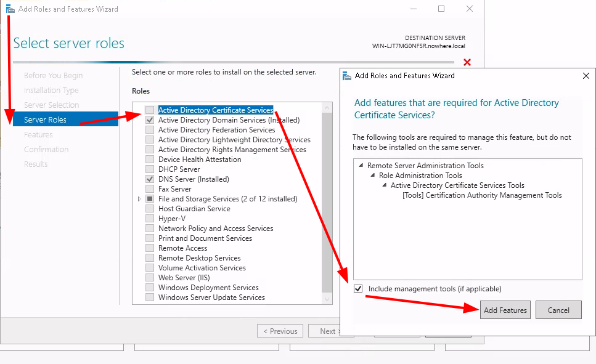Minimize the main wizard window
The height and width of the screenshot is (364, 596).
tap(414, 9)
